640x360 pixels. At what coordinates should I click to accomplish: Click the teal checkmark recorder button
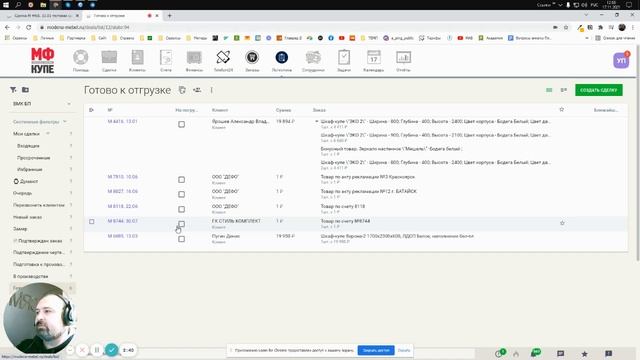(111, 350)
